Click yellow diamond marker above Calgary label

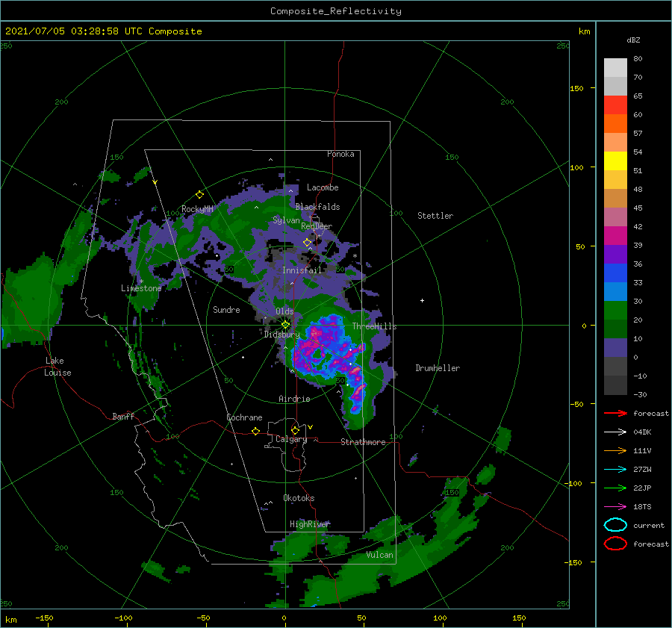click(295, 430)
